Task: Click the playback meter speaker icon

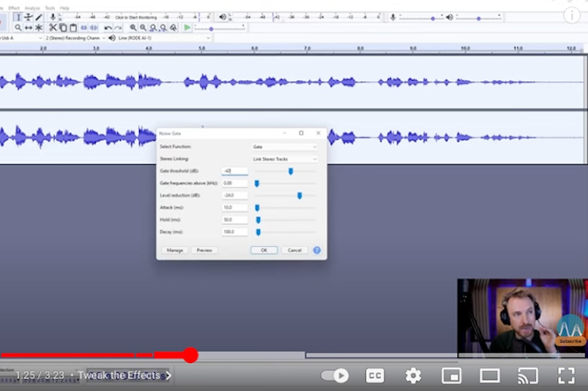Action: [222, 17]
